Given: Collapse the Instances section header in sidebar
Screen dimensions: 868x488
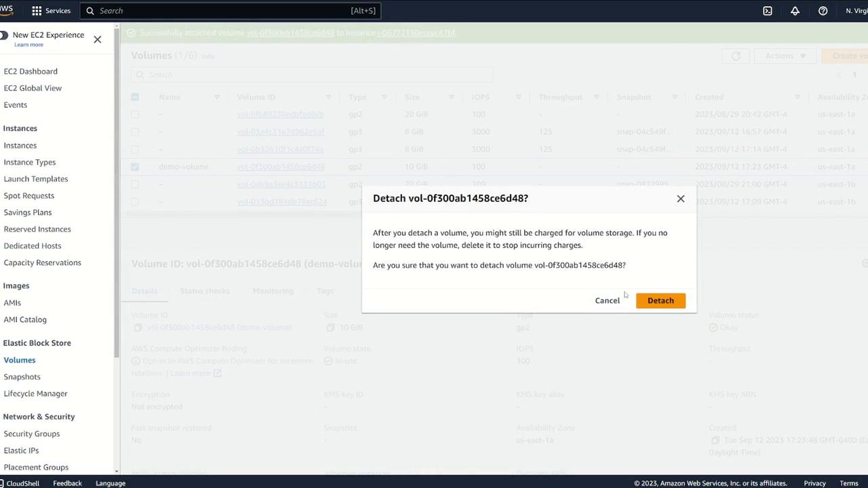Looking at the screenshot, I should pos(20,128).
